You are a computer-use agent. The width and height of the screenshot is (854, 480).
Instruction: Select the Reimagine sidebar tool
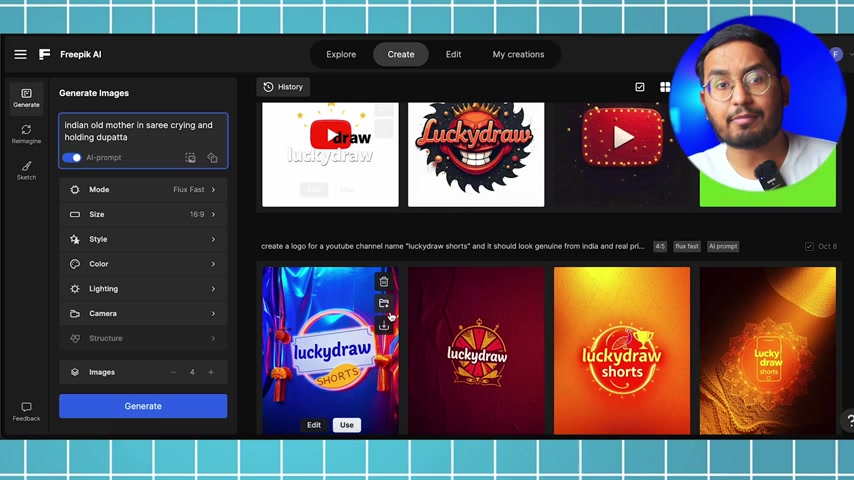26,134
